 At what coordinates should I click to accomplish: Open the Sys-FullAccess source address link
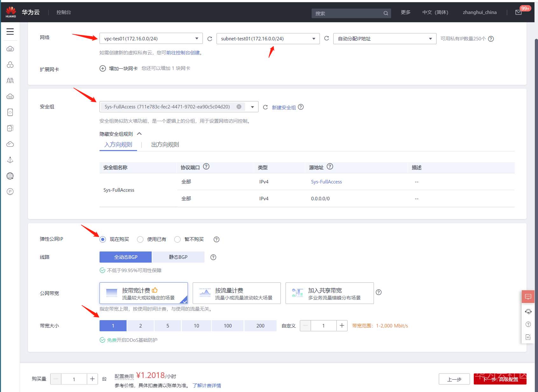326,182
